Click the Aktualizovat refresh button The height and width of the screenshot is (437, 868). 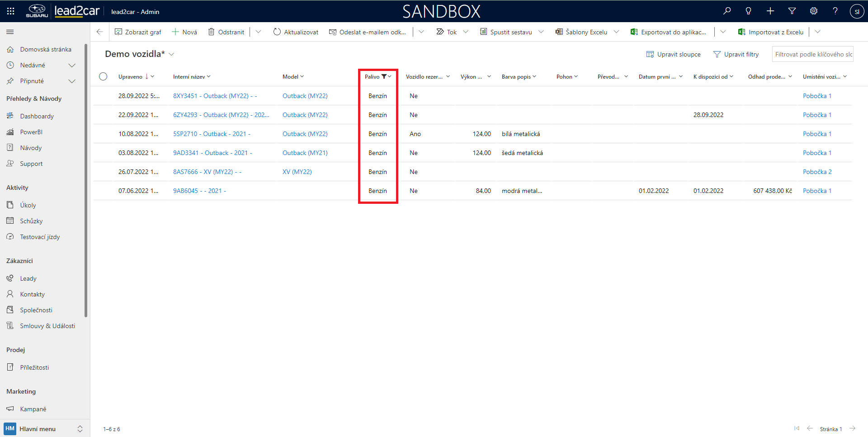pos(296,32)
